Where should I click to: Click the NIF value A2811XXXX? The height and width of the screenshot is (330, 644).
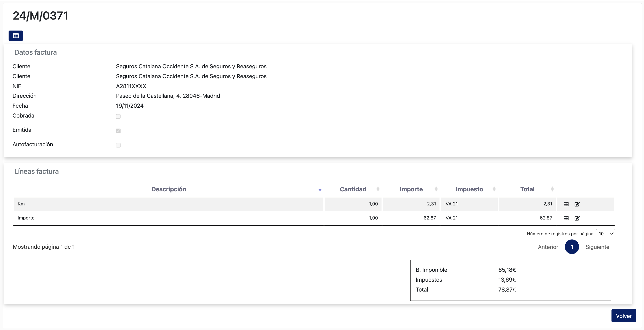(x=131, y=86)
